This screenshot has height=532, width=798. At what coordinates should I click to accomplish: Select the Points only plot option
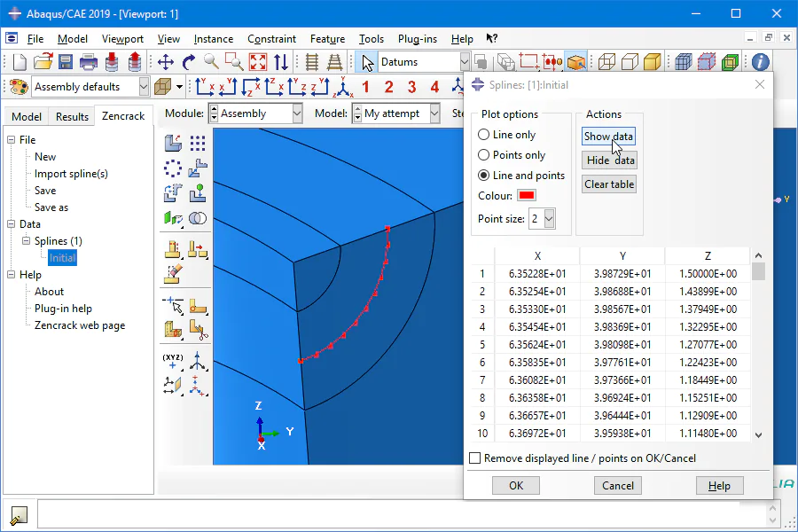click(x=483, y=155)
